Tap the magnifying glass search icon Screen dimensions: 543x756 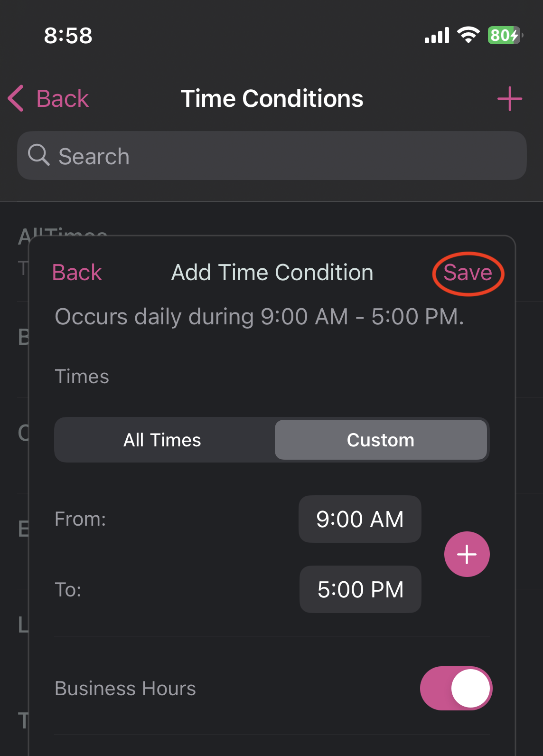tap(39, 156)
